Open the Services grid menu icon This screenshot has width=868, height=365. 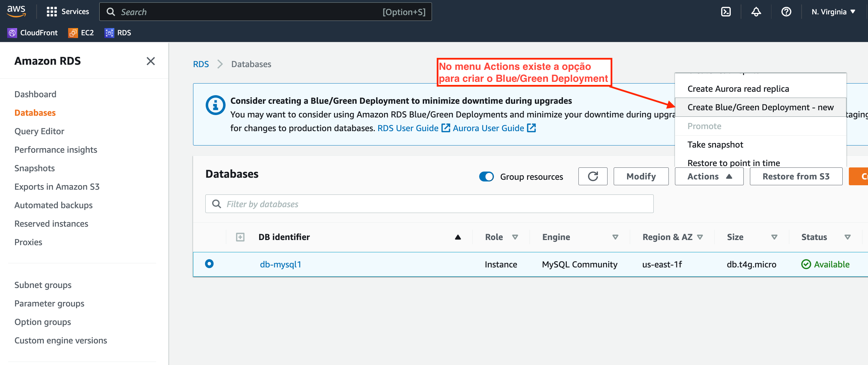[x=51, y=11]
